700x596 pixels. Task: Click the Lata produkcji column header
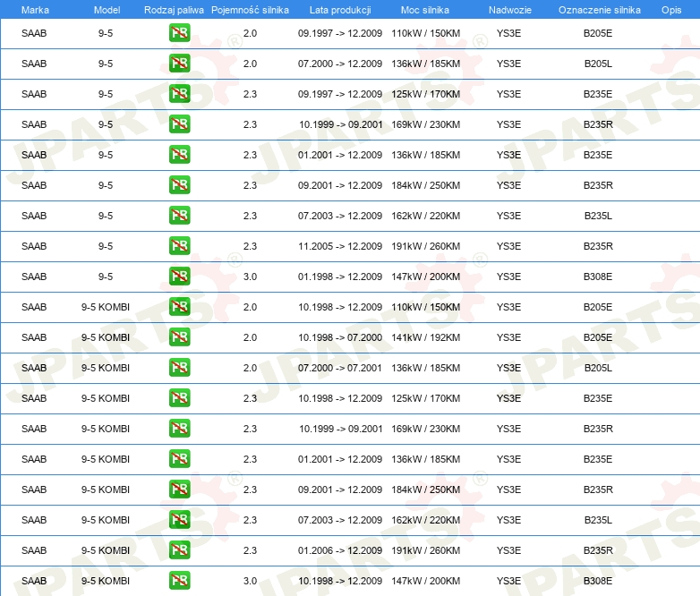pos(340,10)
